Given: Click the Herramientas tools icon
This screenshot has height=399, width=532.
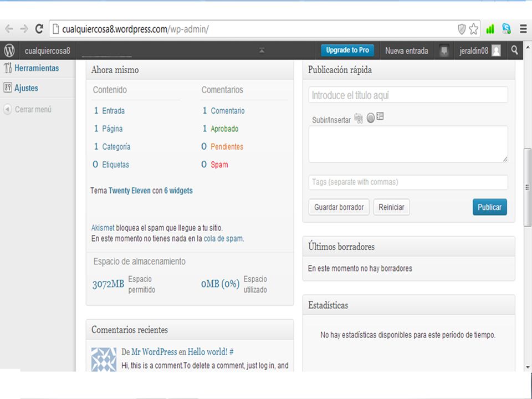Looking at the screenshot, I should [x=8, y=68].
